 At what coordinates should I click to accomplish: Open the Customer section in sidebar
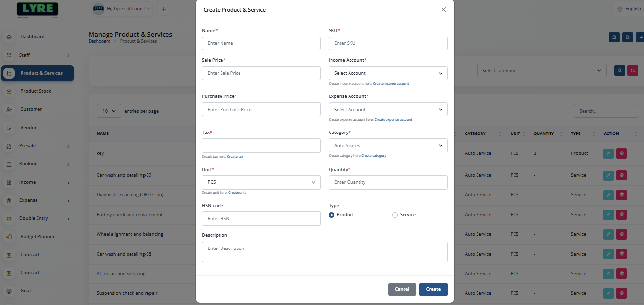[32, 109]
